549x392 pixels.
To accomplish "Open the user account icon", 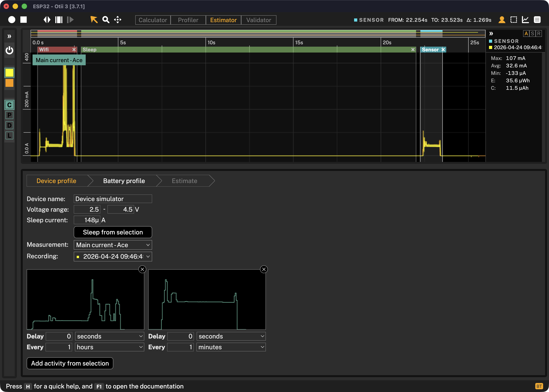I will point(502,20).
